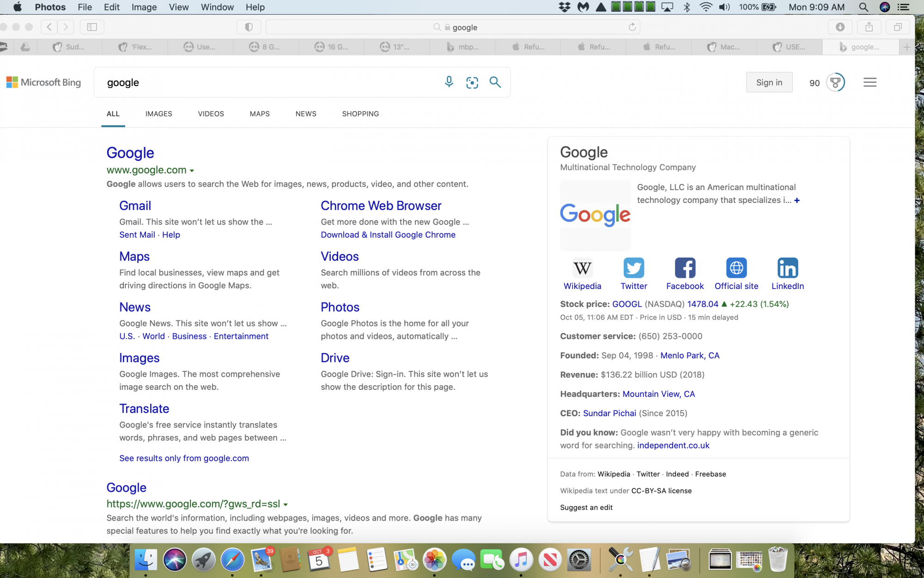Expand Google description with plus sign

[x=797, y=200]
